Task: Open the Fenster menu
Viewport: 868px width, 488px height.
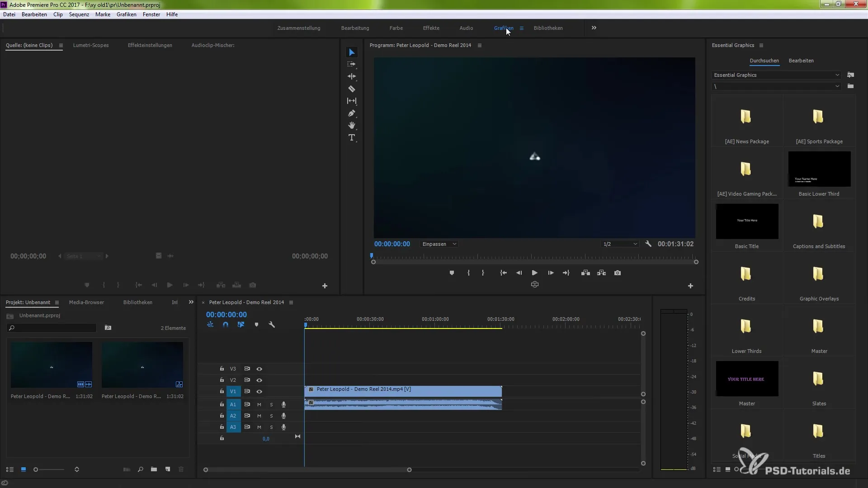Action: point(151,14)
